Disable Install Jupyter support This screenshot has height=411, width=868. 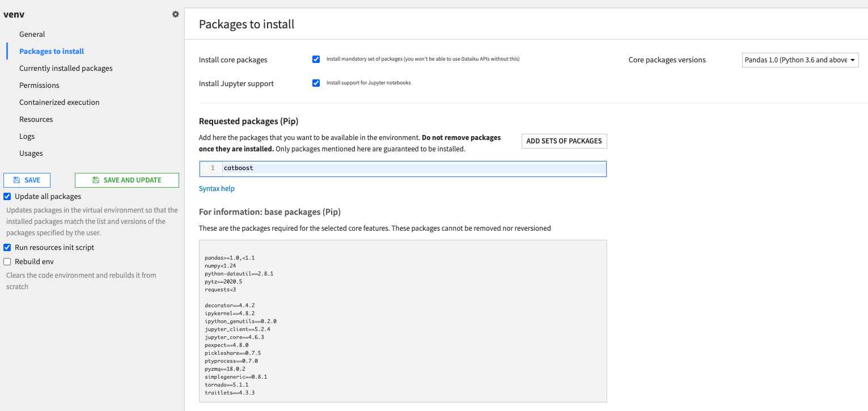click(316, 83)
